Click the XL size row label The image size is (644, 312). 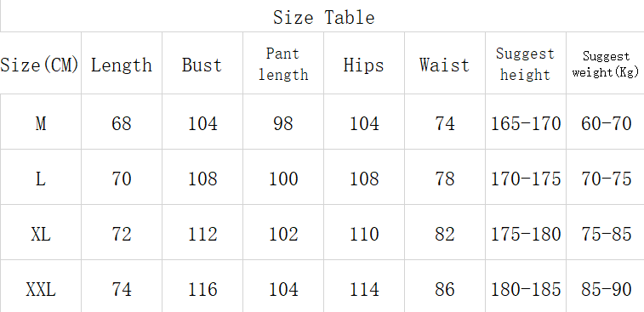(x=41, y=234)
